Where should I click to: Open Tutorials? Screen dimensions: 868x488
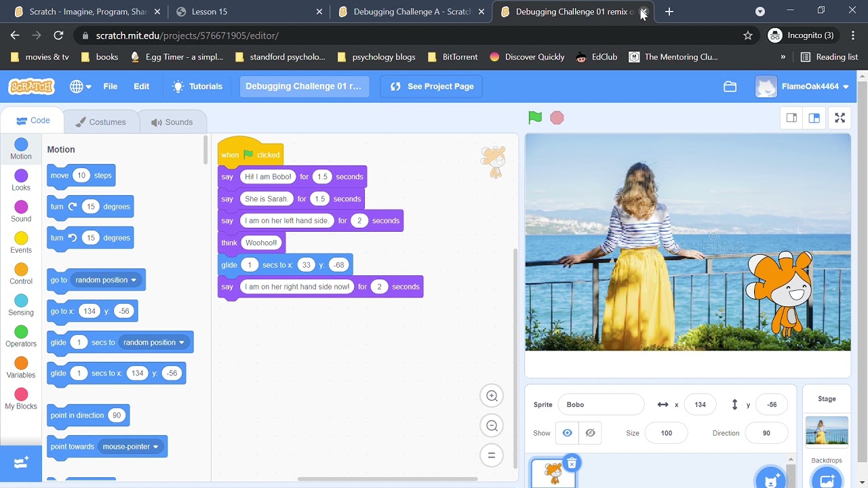(197, 87)
